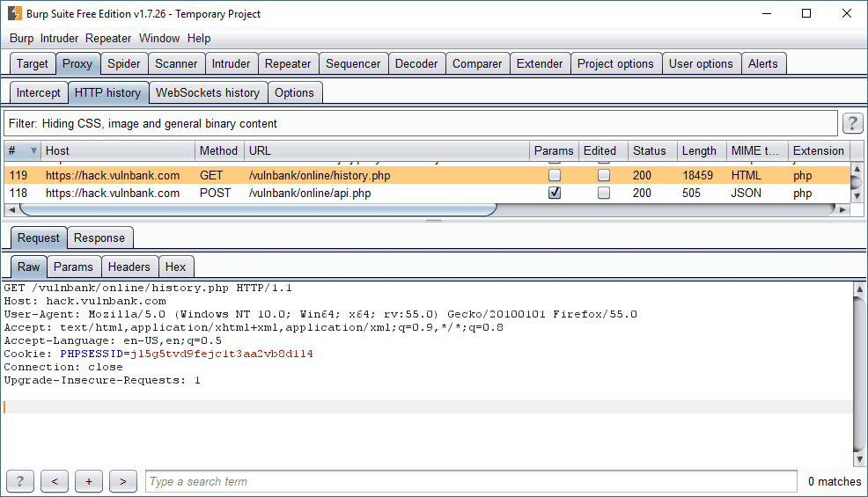Show the Request pane tab
Viewport: 868px width, 497px height.
tap(38, 238)
